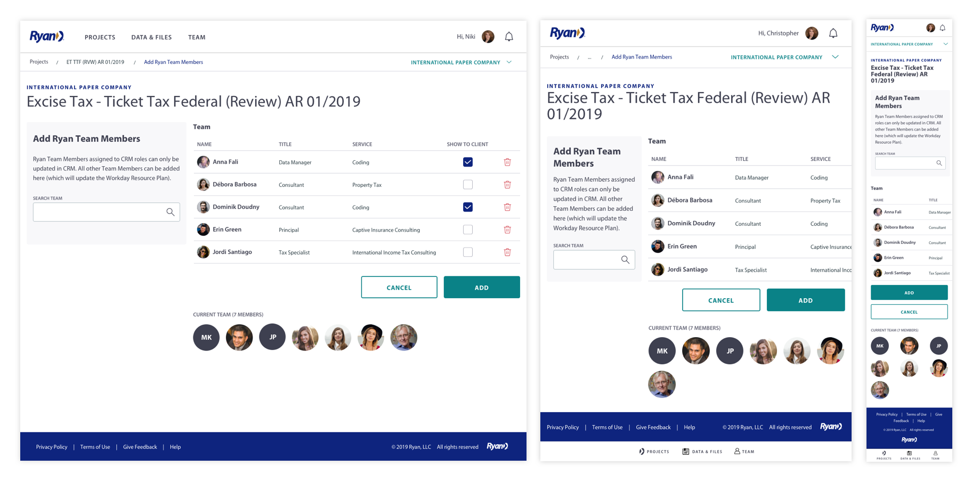This screenshot has width=980, height=482.
Task: Click Anna Fali name in desktop table
Action: [225, 162]
